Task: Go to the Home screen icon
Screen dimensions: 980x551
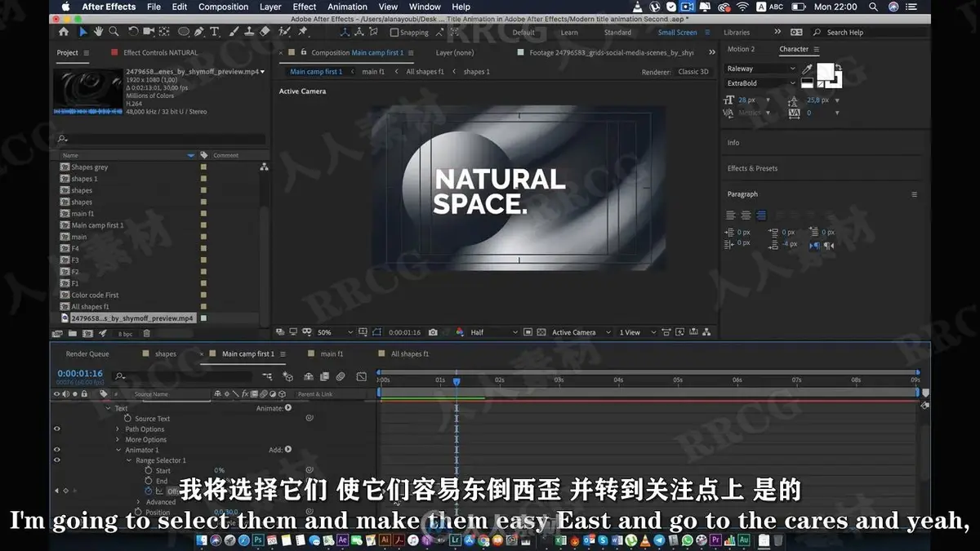Action: (x=64, y=32)
